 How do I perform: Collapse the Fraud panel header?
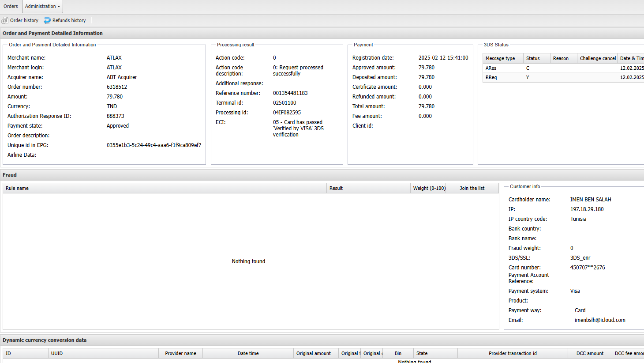point(10,175)
